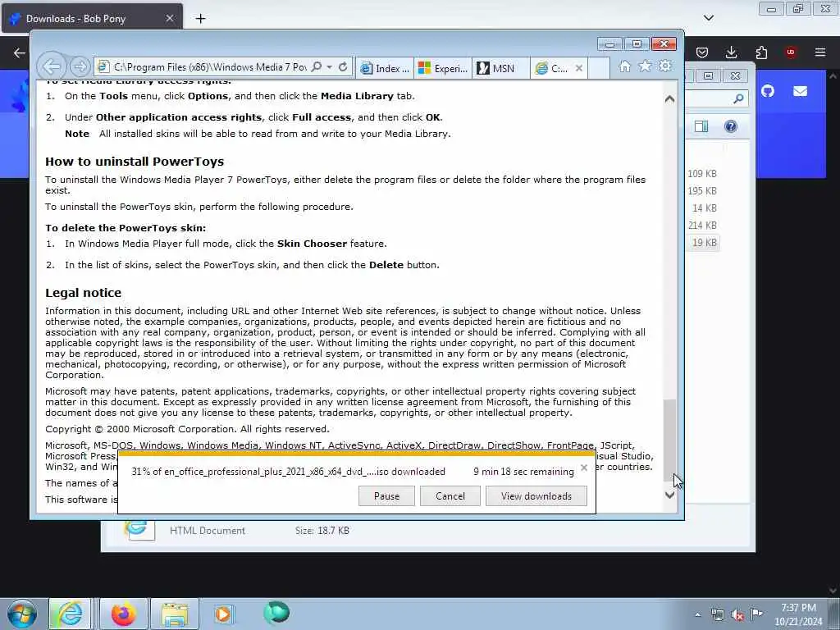This screenshot has width=840, height=630.
Task: Go forward in Internet Explorer
Action: click(x=80, y=67)
